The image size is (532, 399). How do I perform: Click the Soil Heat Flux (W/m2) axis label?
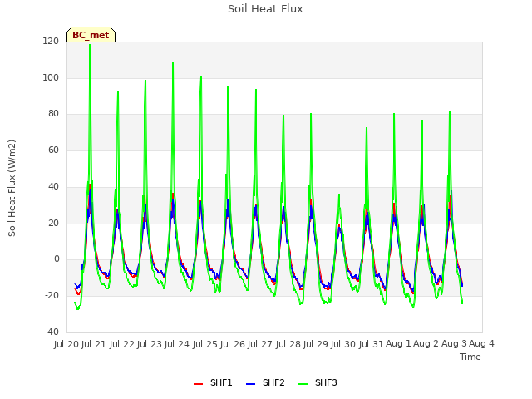[x=12, y=188]
